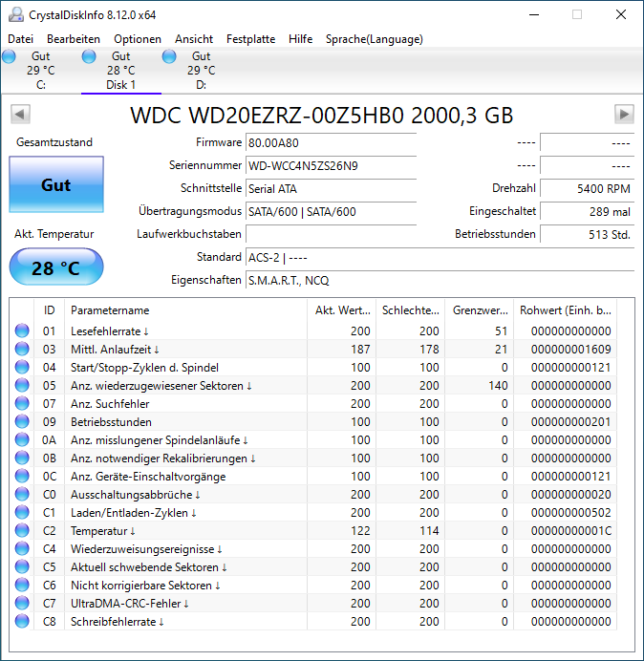The width and height of the screenshot is (644, 661).
Task: Click status orb for Mittl. Anlaufzeit row
Action: click(22, 349)
